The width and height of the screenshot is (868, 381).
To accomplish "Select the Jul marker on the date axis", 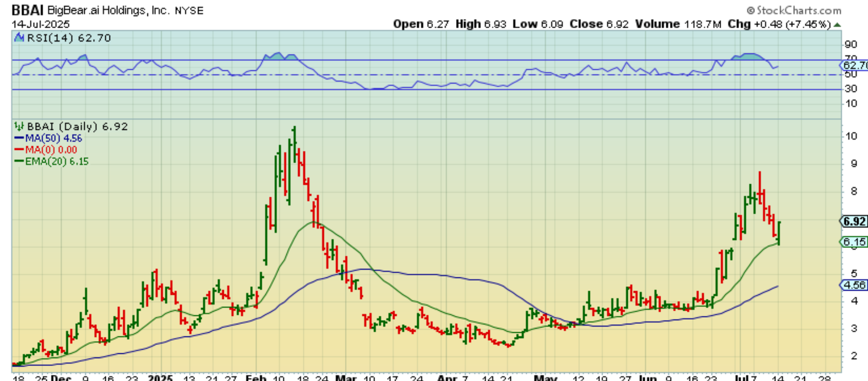I will pos(741,377).
